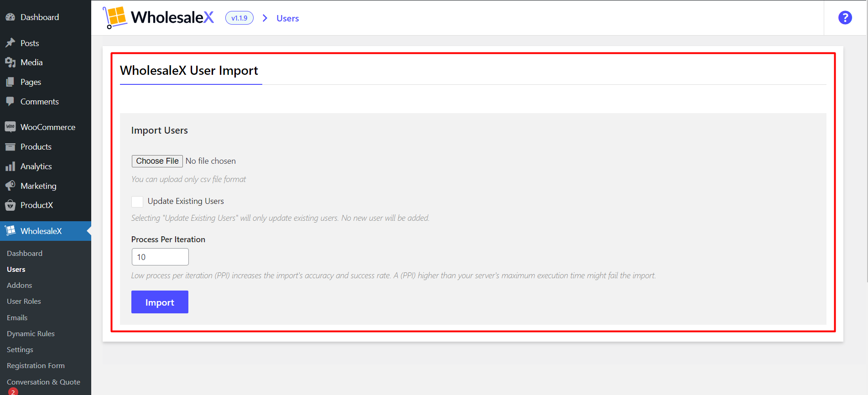Click the Process Per Iteration label
The height and width of the screenshot is (395, 868).
[168, 239]
